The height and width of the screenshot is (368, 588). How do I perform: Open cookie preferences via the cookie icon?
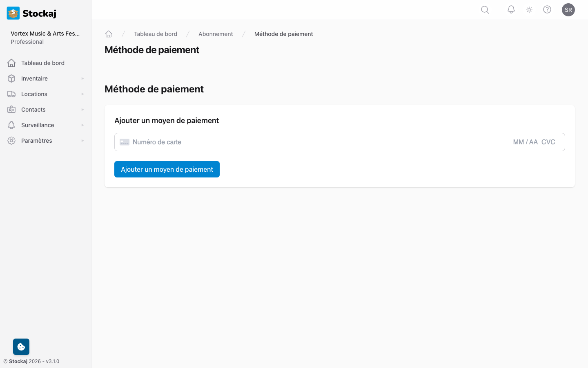pos(21,346)
